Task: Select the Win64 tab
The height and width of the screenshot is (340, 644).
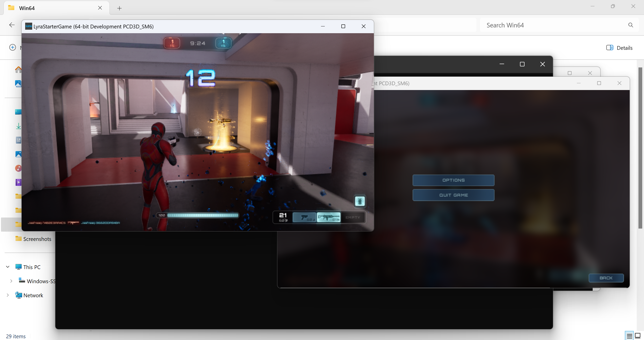Action: 57,8
